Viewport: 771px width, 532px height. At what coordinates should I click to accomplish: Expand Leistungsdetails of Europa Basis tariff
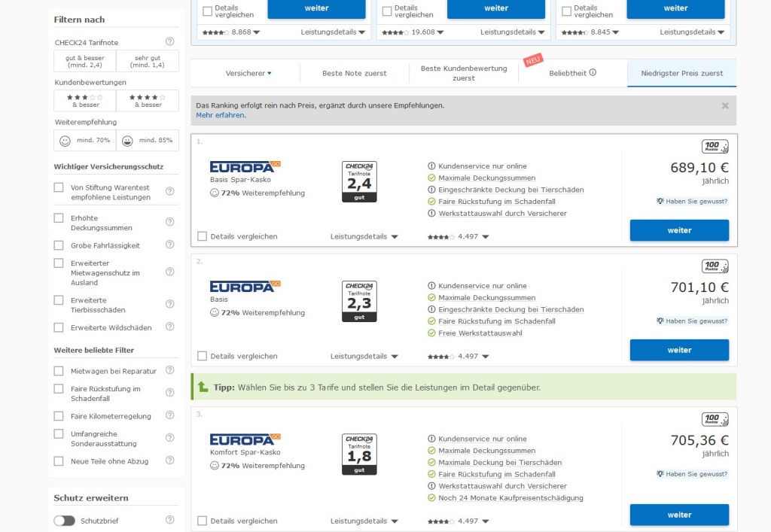point(364,356)
